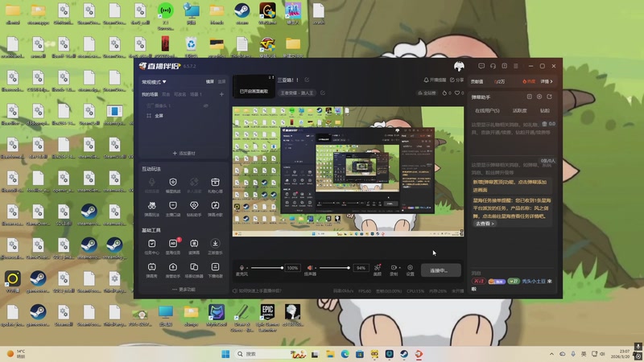
Task: Expand the 录制 record dropdown arrow
Action: 399,268
